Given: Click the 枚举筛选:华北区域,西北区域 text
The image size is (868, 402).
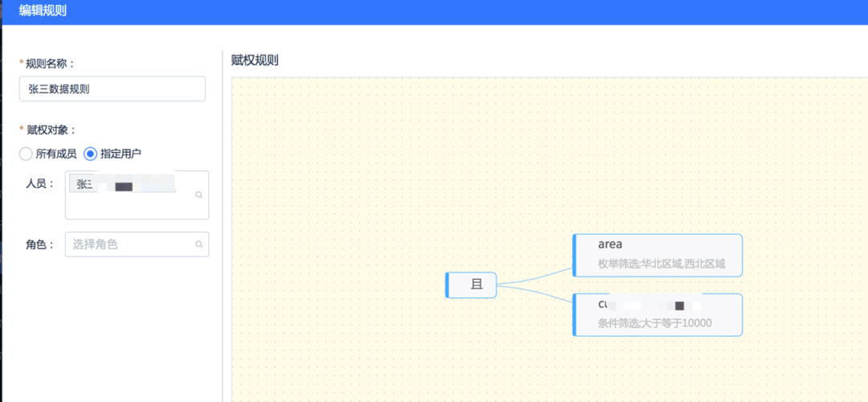Looking at the screenshot, I should (661, 265).
